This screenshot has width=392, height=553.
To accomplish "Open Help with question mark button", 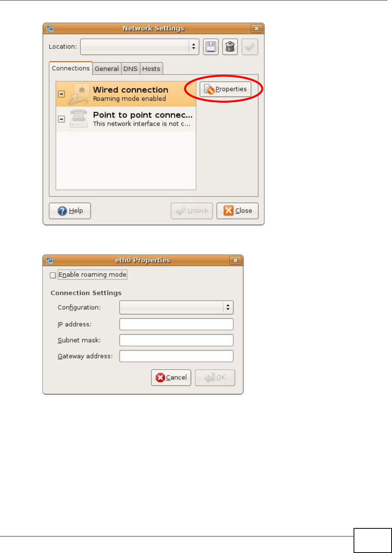I will (70, 211).
